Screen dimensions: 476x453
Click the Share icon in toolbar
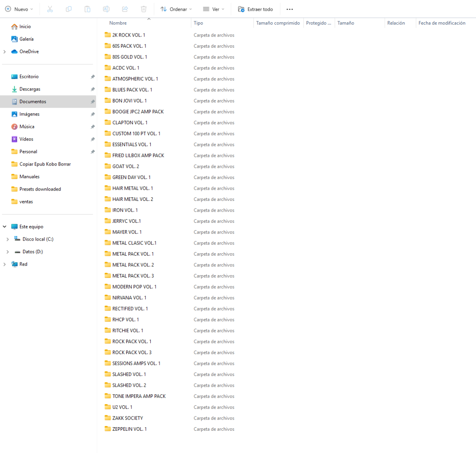125,9
